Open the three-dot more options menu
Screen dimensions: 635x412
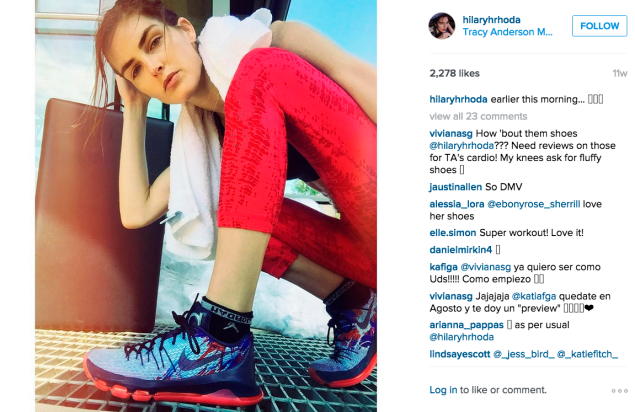[620, 391]
